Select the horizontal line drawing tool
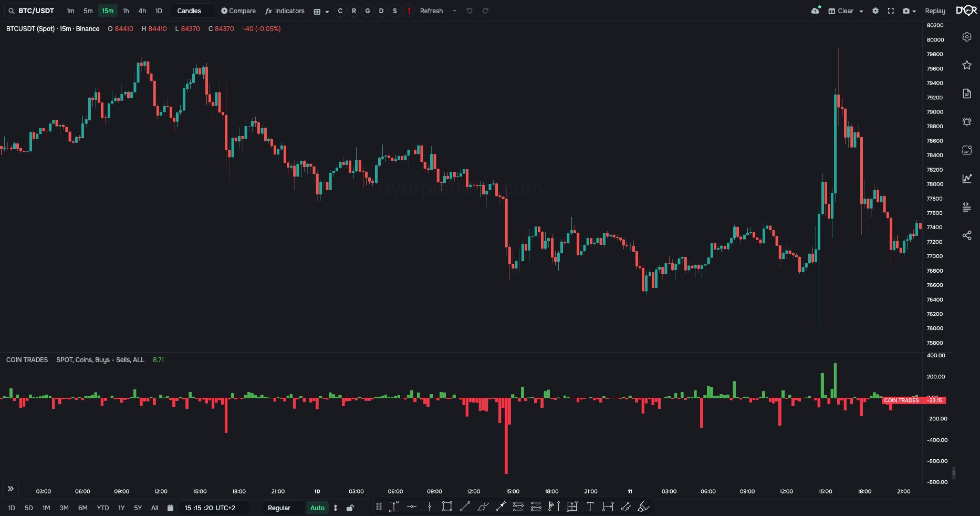 click(x=412, y=507)
